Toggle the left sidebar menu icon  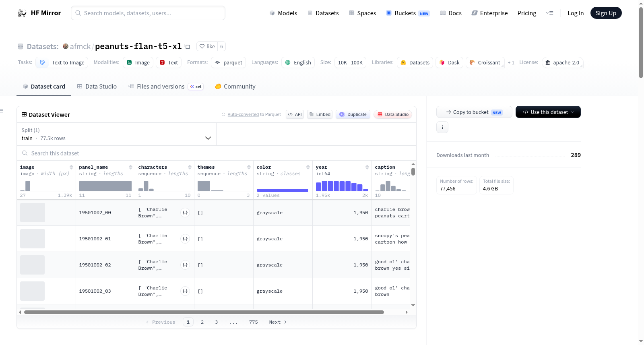coord(2,111)
